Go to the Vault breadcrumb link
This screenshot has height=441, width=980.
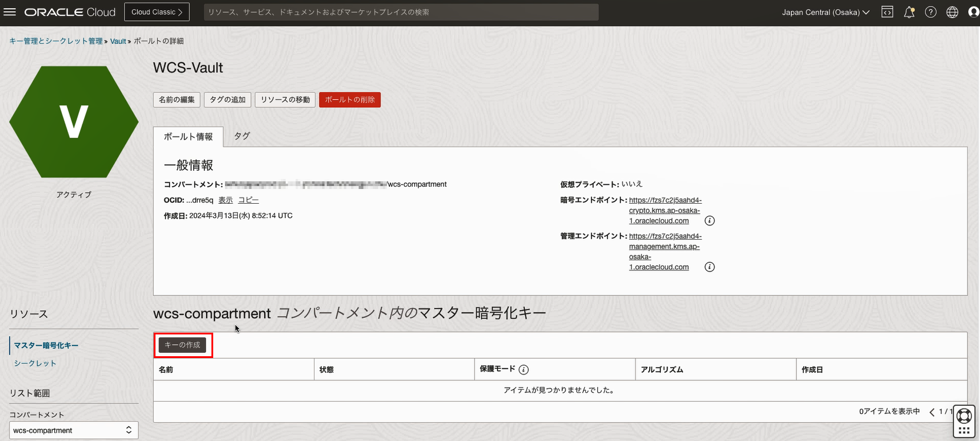[118, 41]
